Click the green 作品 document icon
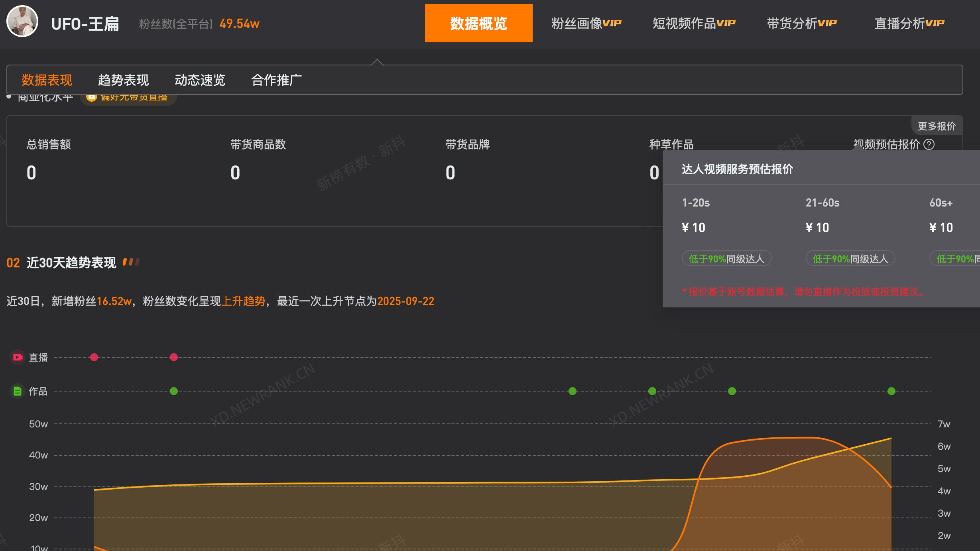 18,391
